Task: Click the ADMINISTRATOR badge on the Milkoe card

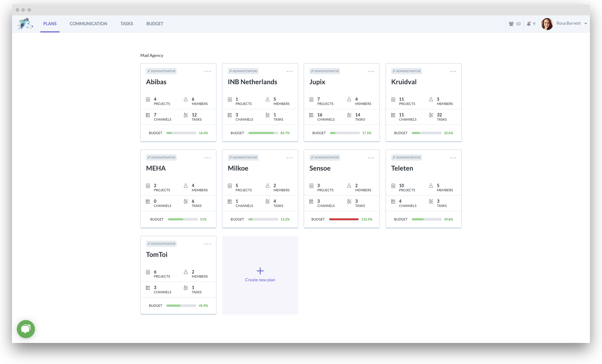Action: tap(243, 157)
